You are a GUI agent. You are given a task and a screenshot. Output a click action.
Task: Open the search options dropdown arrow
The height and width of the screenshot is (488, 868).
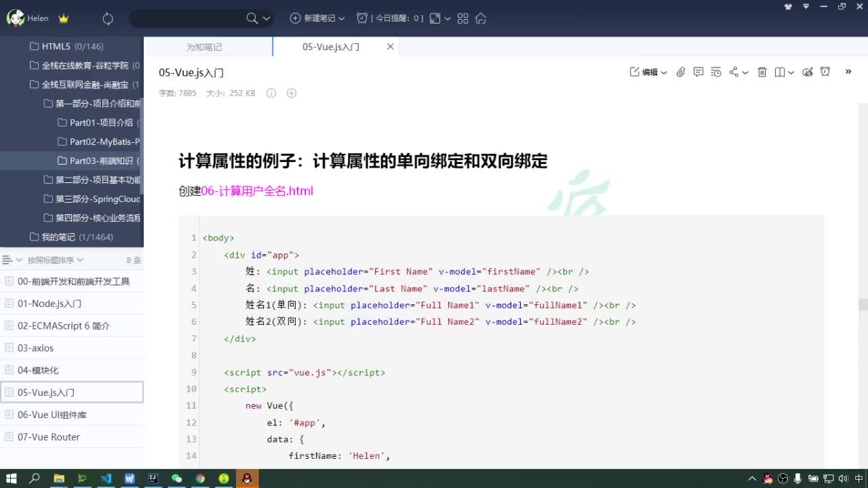click(x=266, y=19)
